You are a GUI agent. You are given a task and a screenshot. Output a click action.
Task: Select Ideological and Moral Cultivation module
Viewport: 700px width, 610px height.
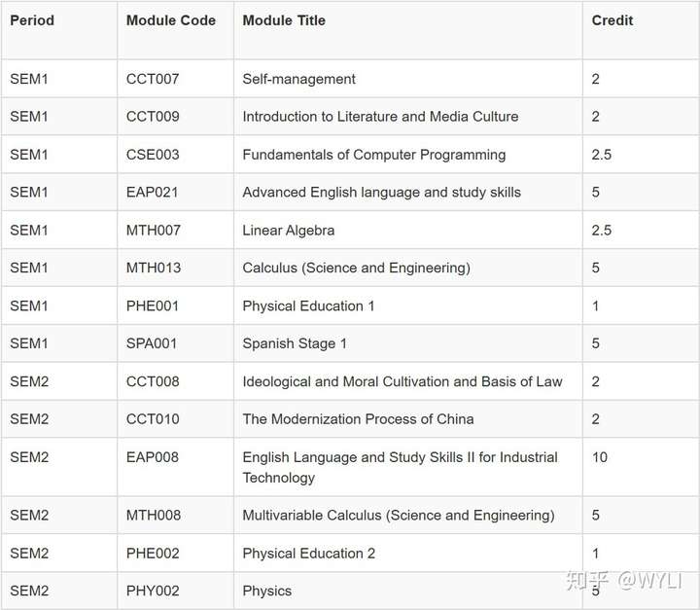tap(402, 381)
